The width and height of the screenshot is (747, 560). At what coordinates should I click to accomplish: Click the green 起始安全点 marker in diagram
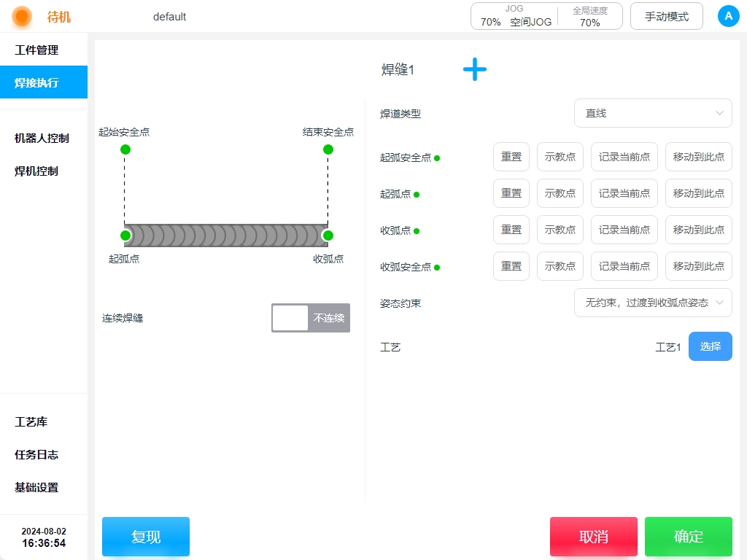pos(125,149)
